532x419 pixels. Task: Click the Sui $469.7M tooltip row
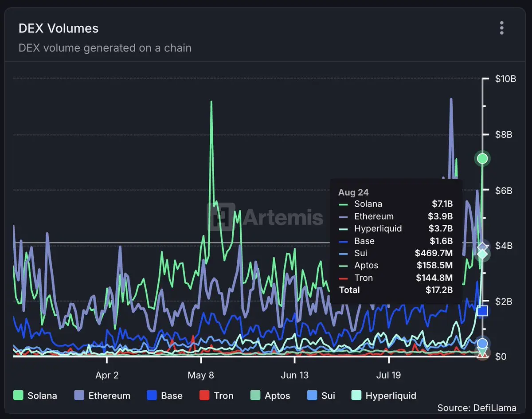pyautogui.click(x=395, y=253)
